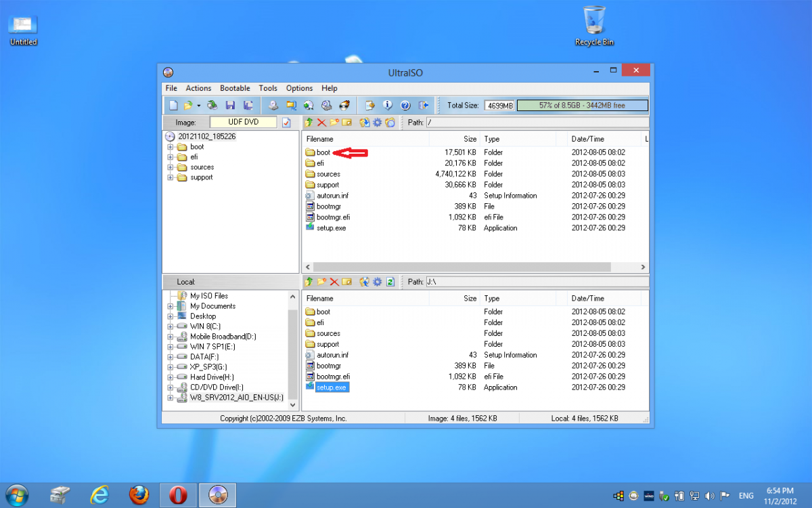Image resolution: width=812 pixels, height=508 pixels.
Task: Select Hard Drive(H:) in local tree
Action: (212, 377)
